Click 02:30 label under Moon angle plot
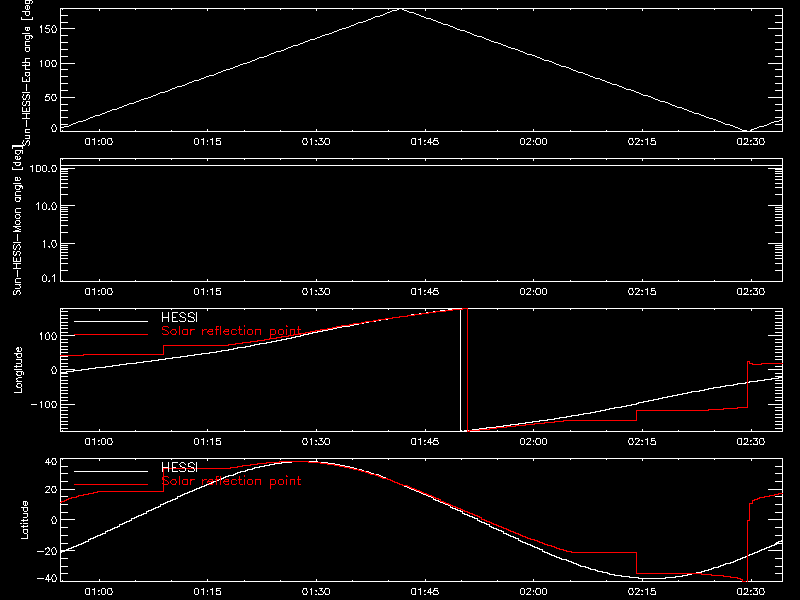The image size is (800, 600). coord(751,292)
